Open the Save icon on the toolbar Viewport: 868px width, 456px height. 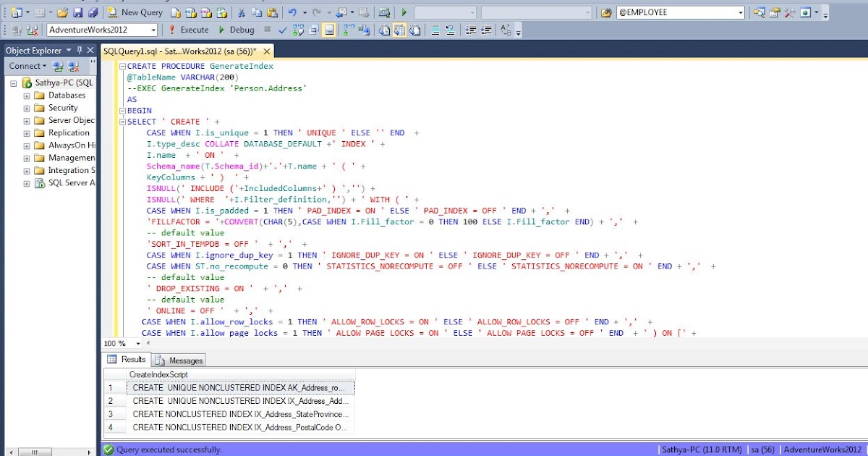coord(79,12)
